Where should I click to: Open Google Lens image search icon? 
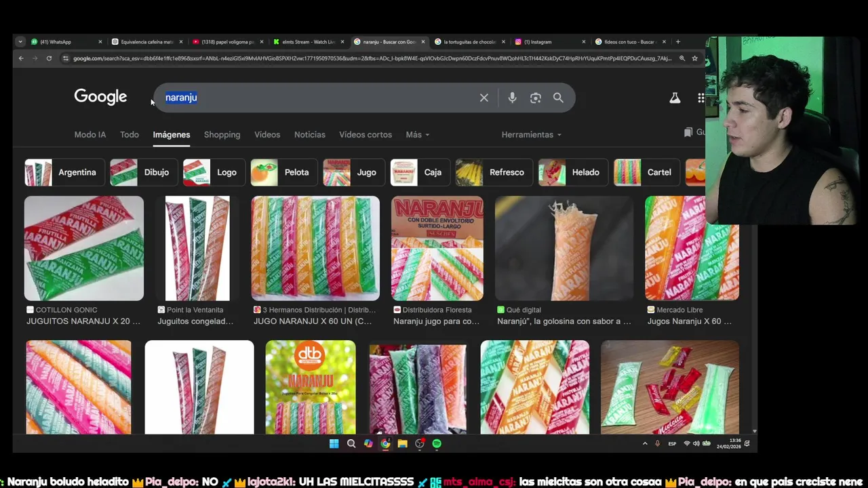tap(536, 98)
